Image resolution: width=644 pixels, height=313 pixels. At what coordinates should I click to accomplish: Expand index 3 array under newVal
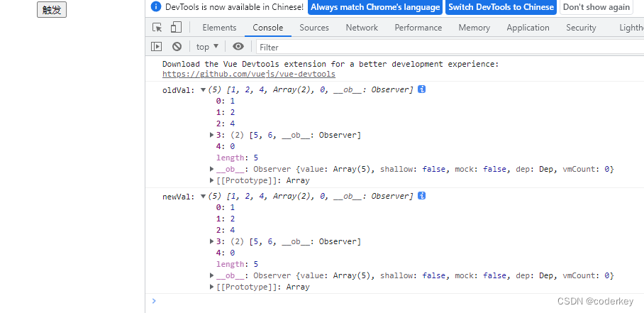coord(212,241)
